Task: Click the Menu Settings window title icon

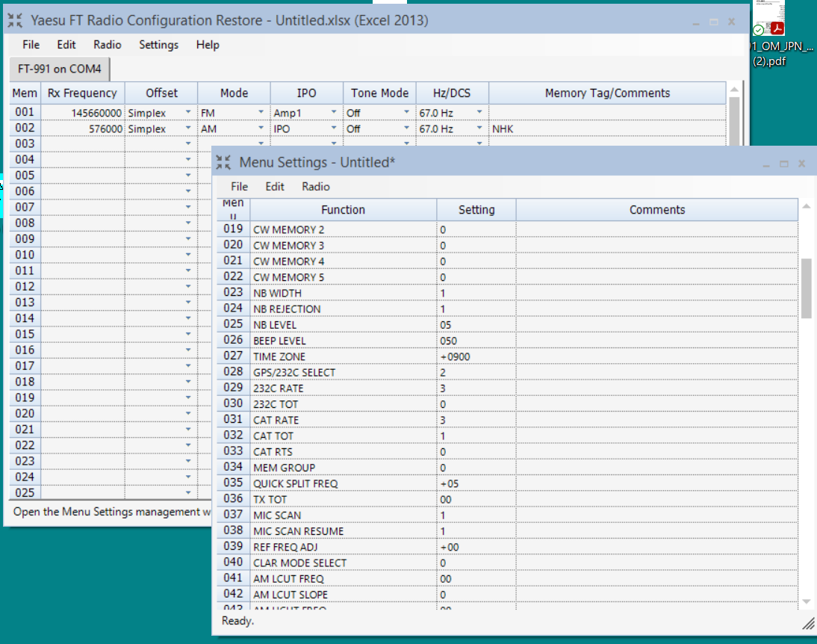Action: point(223,162)
